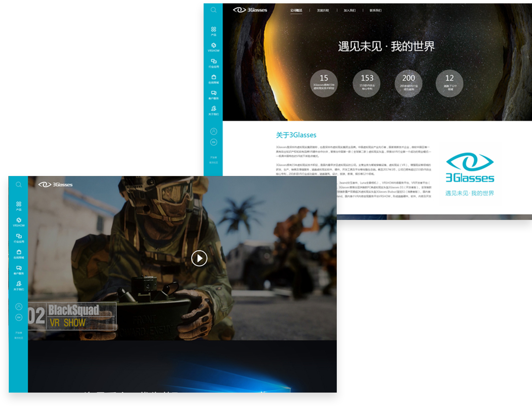The height and width of the screenshot is (406, 532).
Task: Click the 关于3Glasses heading
Action: (296, 135)
